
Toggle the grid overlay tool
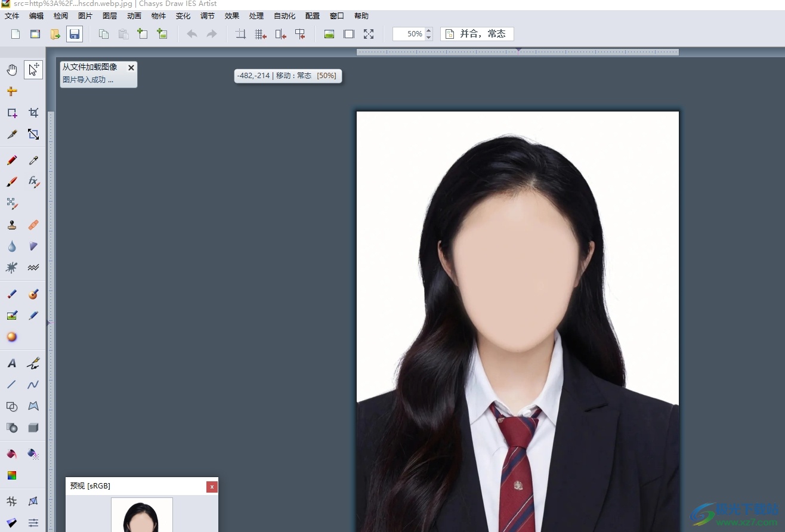11,502
